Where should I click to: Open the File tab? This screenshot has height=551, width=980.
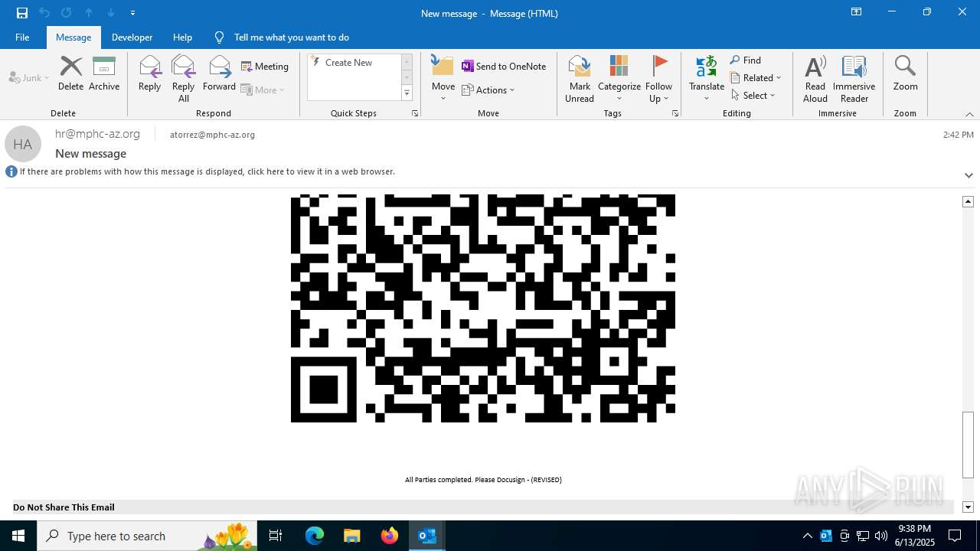click(x=22, y=37)
